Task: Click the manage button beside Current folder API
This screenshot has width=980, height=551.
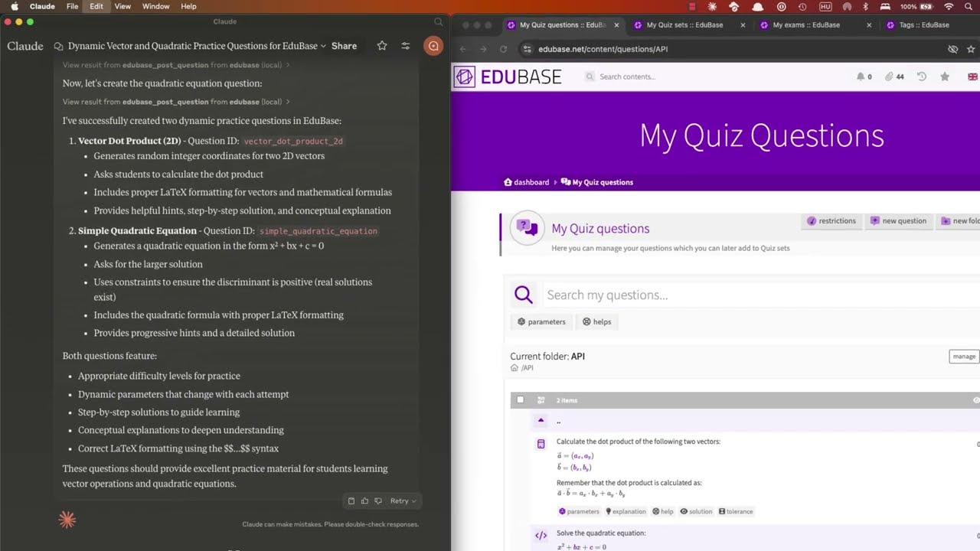Action: pos(963,356)
